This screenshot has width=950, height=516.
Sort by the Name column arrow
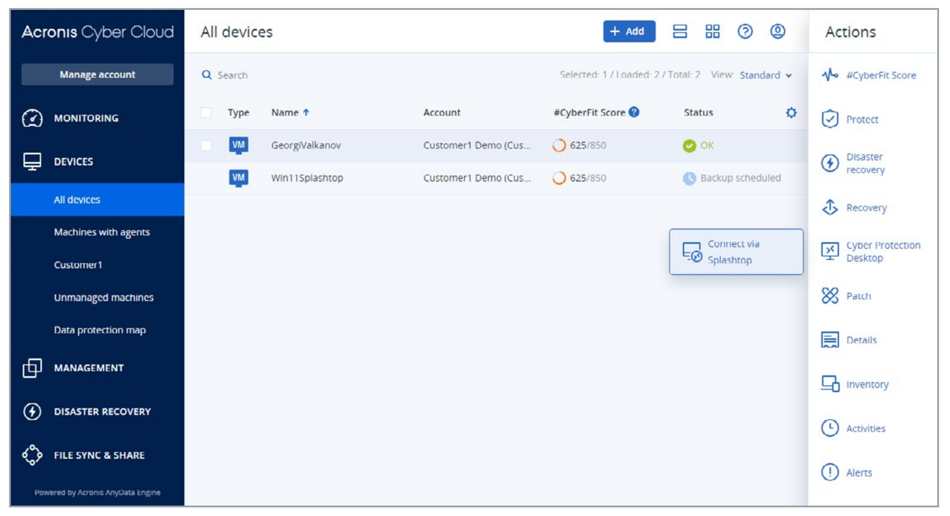pos(306,113)
